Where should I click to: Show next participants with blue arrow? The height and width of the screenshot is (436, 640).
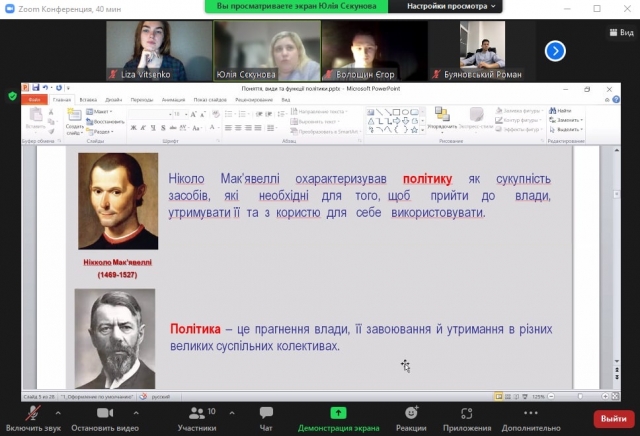[x=555, y=50]
